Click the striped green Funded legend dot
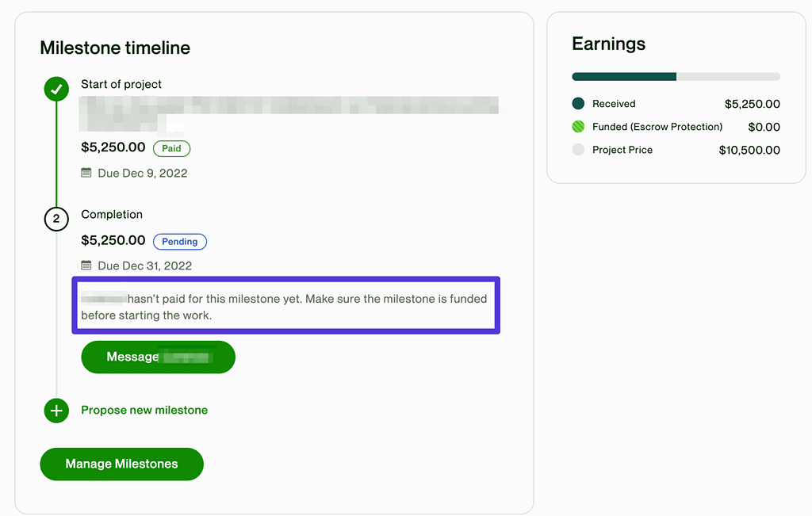 (x=578, y=127)
